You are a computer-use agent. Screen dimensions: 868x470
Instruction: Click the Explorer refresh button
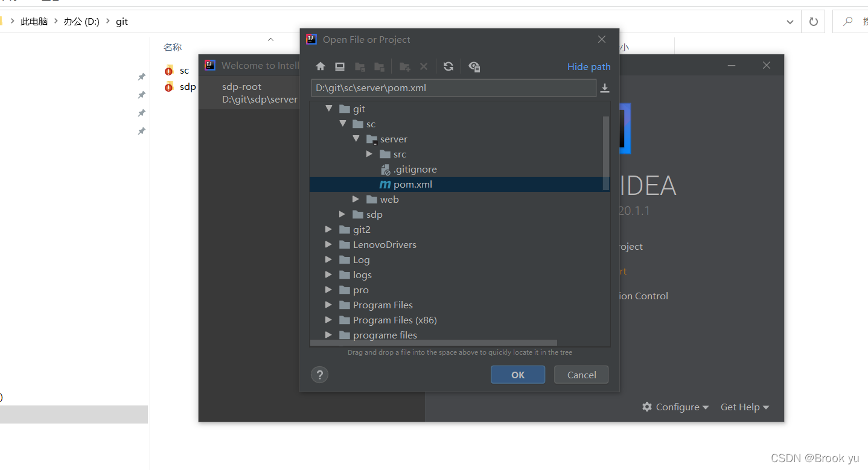813,22
